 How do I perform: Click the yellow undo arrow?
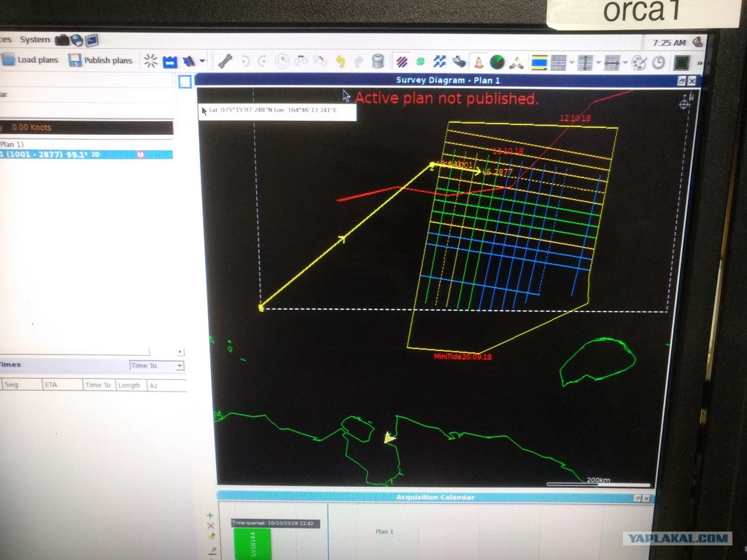340,61
